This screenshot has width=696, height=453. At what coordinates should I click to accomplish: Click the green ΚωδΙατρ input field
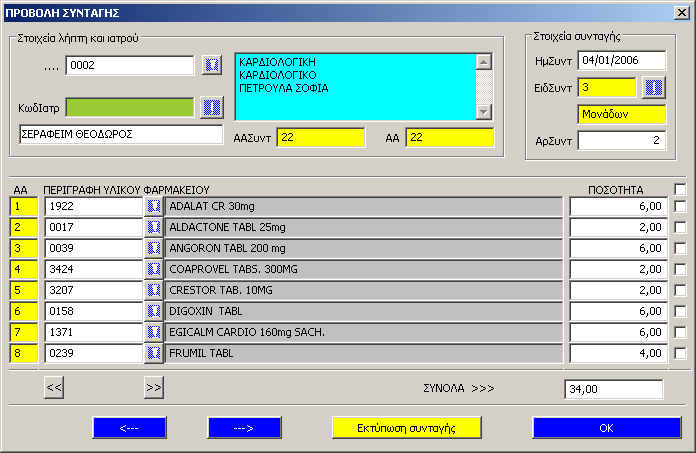pos(130,107)
